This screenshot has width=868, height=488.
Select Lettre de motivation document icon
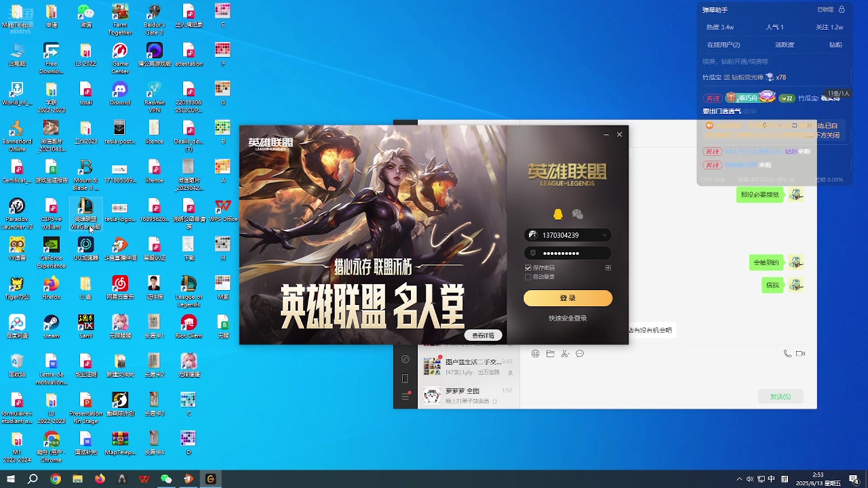52,368
